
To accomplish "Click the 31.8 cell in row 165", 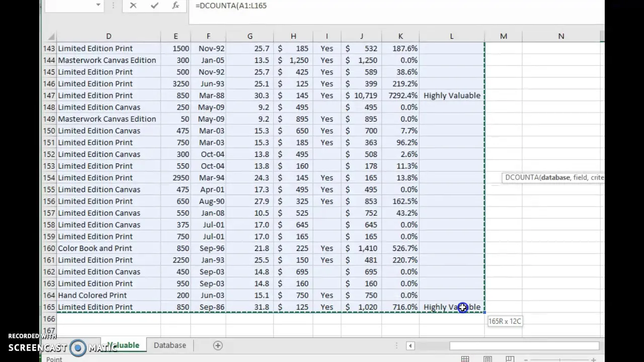I will click(x=250, y=307).
